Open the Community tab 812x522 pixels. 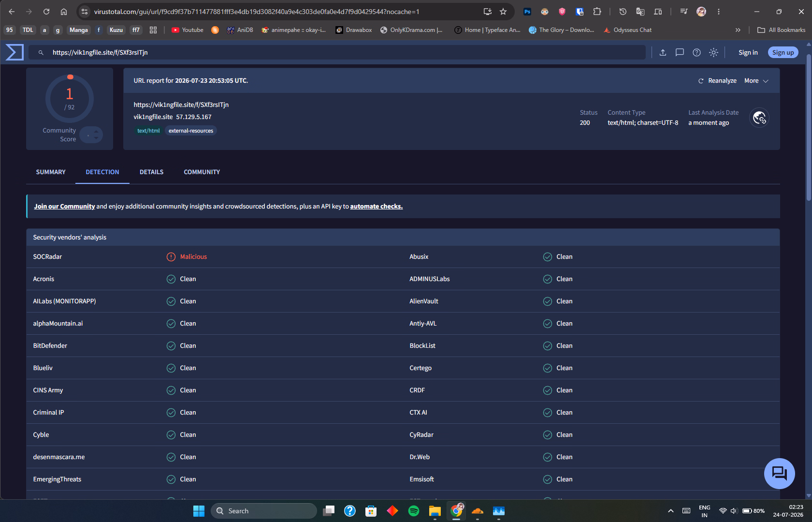tap(202, 172)
